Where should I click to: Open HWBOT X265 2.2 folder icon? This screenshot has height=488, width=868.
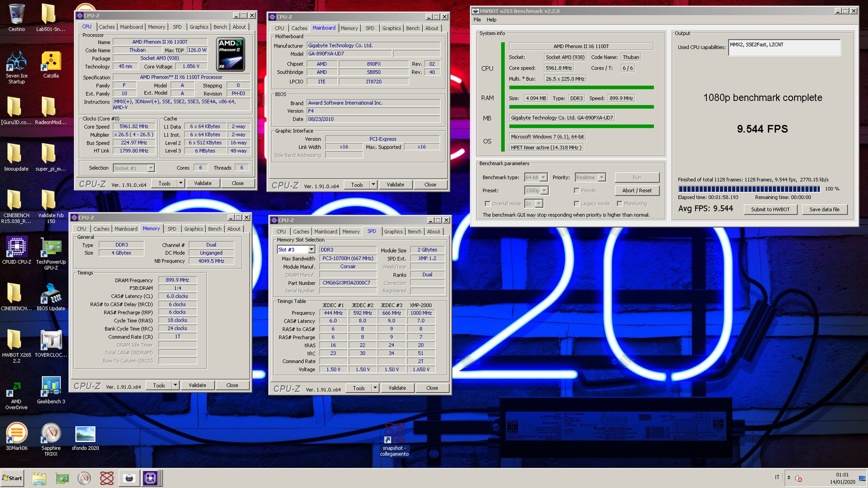tap(16, 346)
